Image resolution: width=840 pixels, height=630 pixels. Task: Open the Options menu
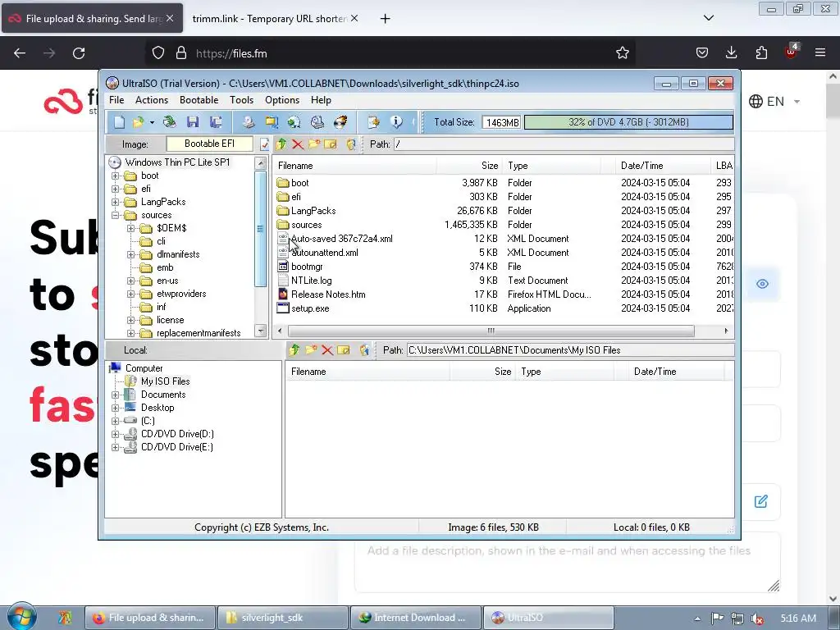click(x=282, y=100)
